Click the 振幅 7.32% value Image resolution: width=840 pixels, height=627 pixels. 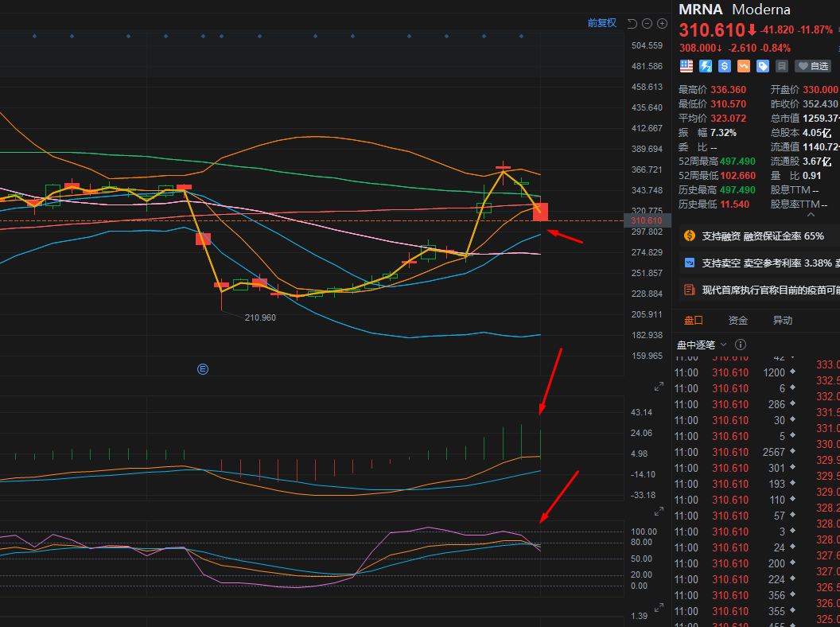pos(723,133)
